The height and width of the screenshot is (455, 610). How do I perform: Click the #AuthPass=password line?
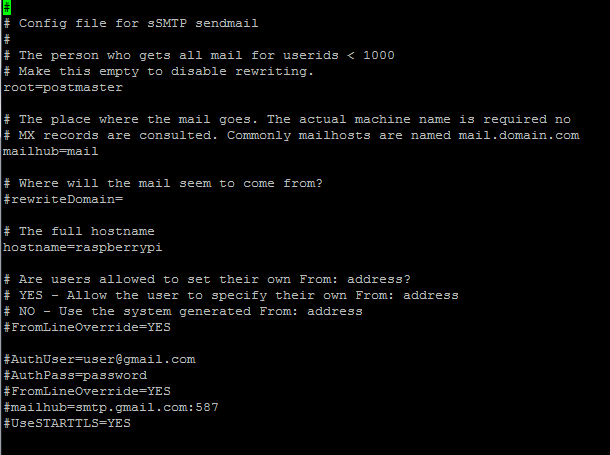click(75, 375)
